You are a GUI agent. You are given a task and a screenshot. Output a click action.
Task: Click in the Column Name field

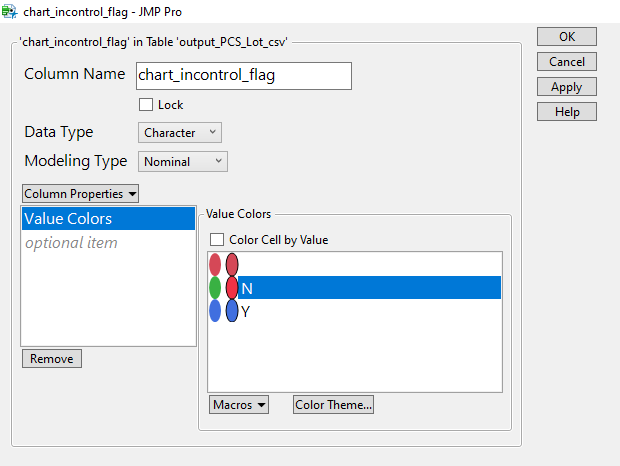click(243, 75)
